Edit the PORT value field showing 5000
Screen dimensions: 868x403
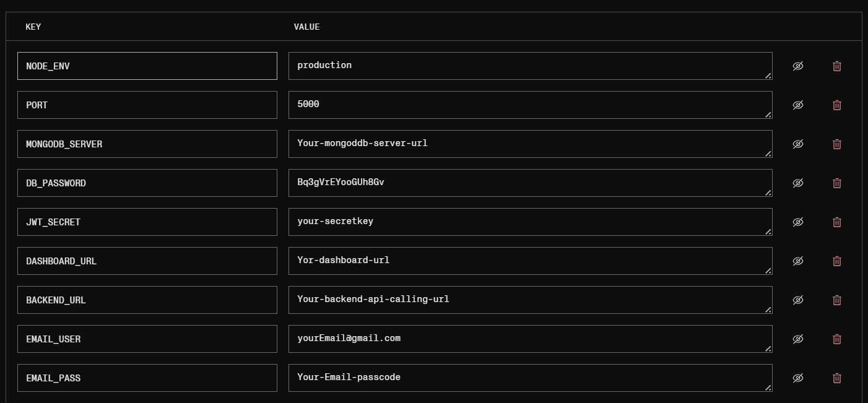[530, 105]
